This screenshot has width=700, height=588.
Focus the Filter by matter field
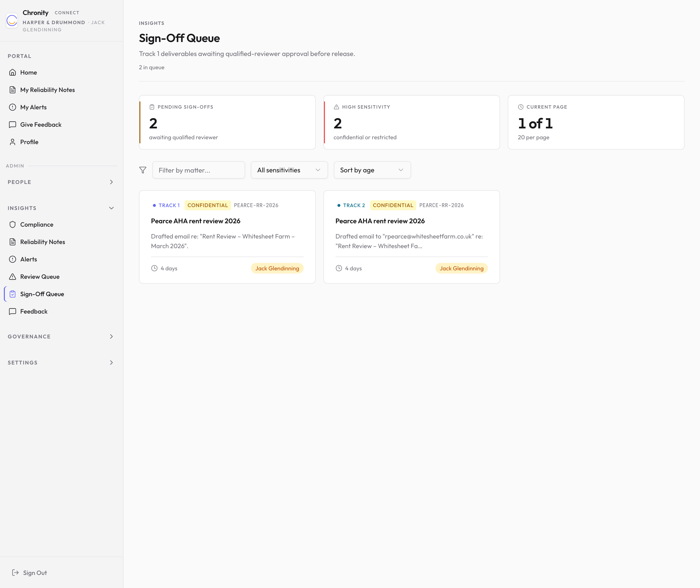pos(199,170)
